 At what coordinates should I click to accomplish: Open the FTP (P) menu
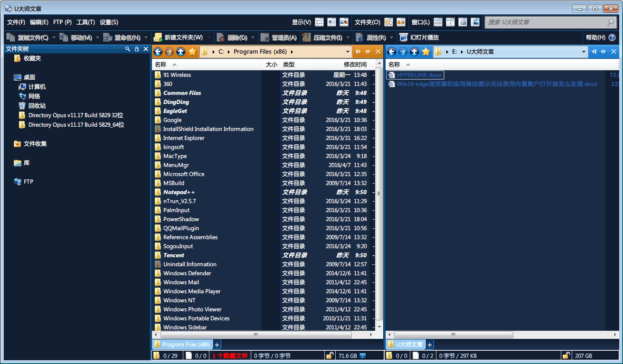pos(62,22)
